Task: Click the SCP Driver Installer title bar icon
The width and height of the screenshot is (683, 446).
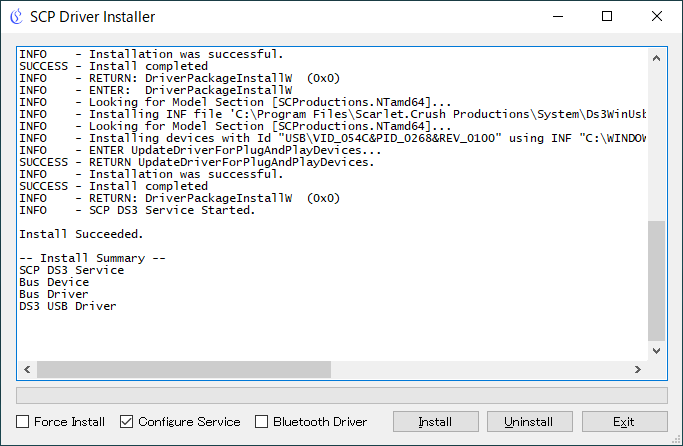Action: [15, 17]
